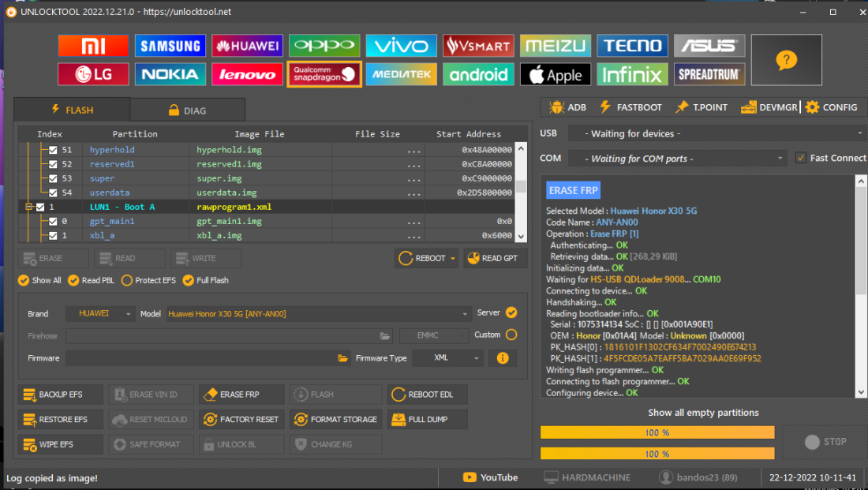Image resolution: width=868 pixels, height=490 pixels.
Task: Pick the Infinix brand logo
Action: pyautogui.click(x=632, y=74)
